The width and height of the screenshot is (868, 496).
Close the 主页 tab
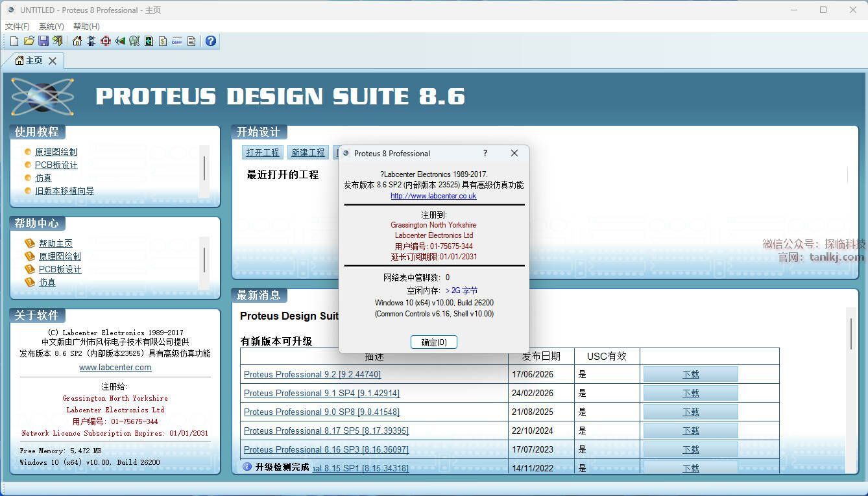tap(53, 61)
